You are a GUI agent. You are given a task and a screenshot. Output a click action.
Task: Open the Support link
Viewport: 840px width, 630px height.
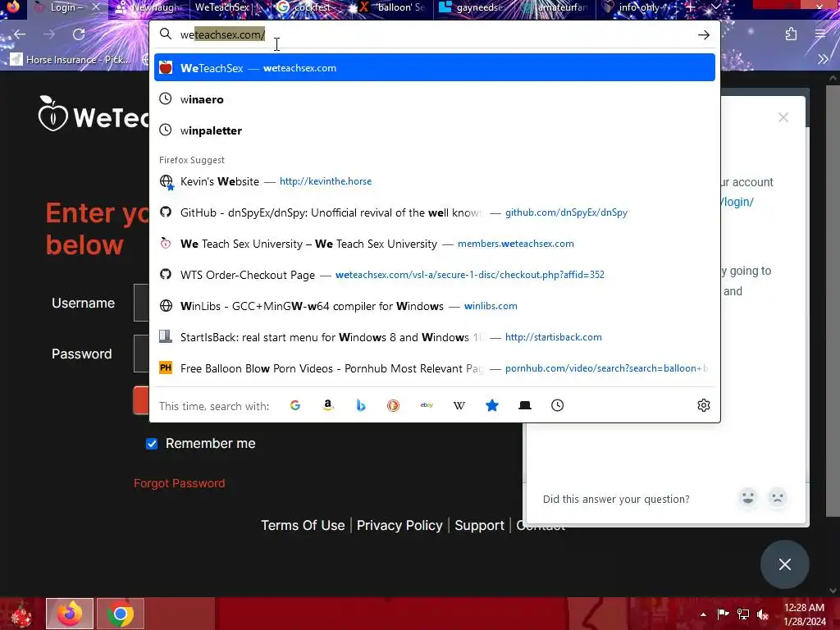click(479, 526)
